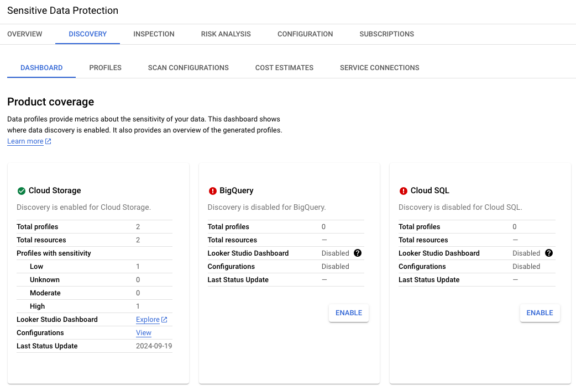This screenshot has width=576, height=392.
Task: Select the Dashboard sub-tab
Action: 41,68
